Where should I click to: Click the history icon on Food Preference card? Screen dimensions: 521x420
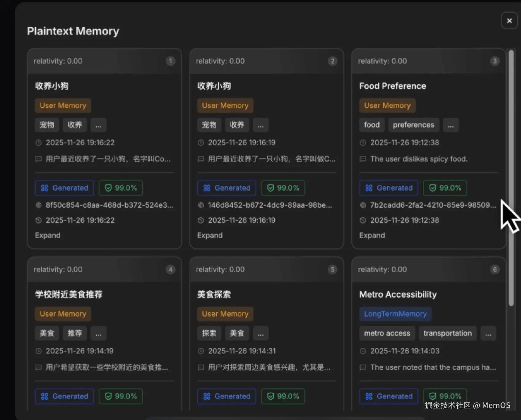[363, 220]
